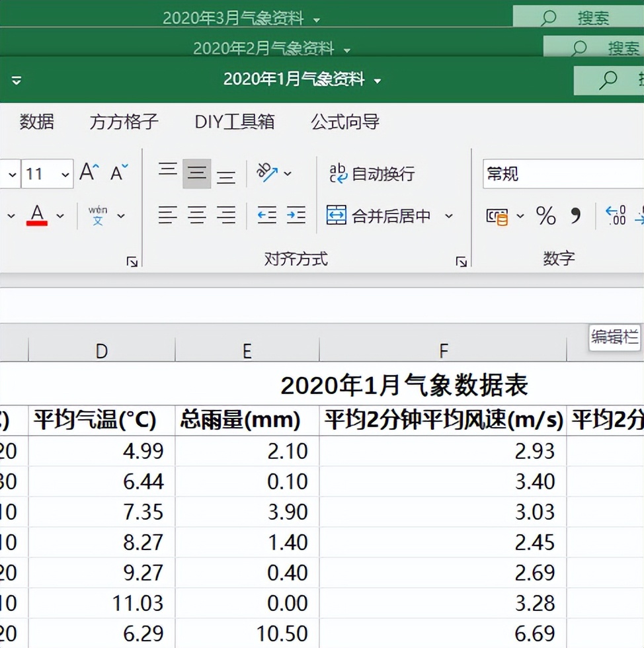Apply the Comma Style icon

tap(576, 216)
